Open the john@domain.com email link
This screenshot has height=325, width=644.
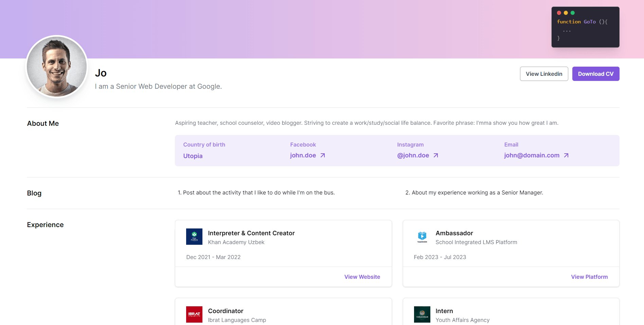tap(532, 155)
